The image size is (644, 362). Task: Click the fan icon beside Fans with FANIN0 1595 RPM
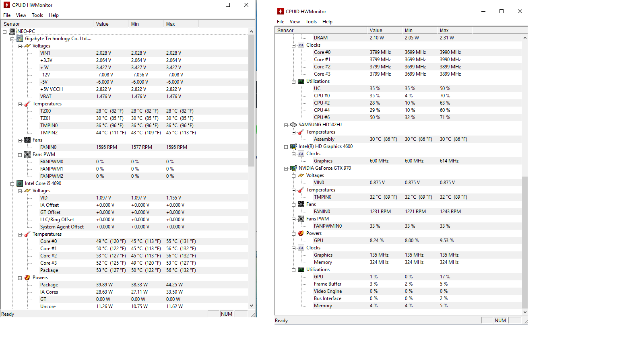tap(27, 140)
